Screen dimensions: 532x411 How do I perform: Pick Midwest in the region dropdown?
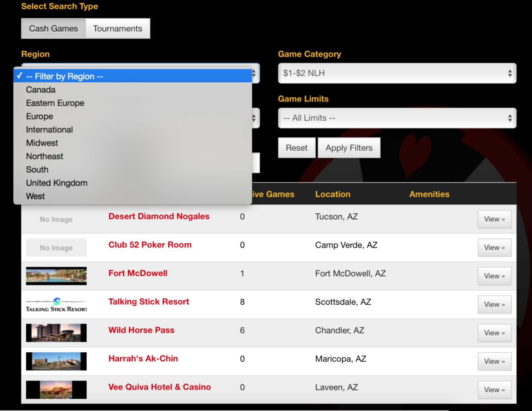tap(42, 143)
